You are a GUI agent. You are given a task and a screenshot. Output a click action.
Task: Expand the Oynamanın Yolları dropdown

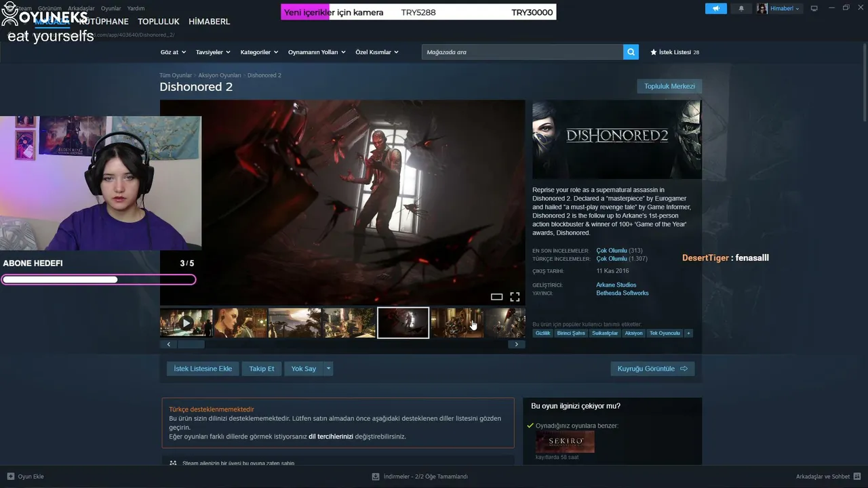tap(317, 52)
